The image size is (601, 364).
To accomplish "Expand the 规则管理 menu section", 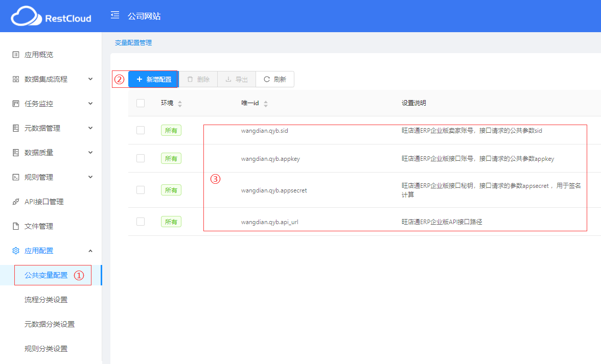I will click(x=90, y=177).
